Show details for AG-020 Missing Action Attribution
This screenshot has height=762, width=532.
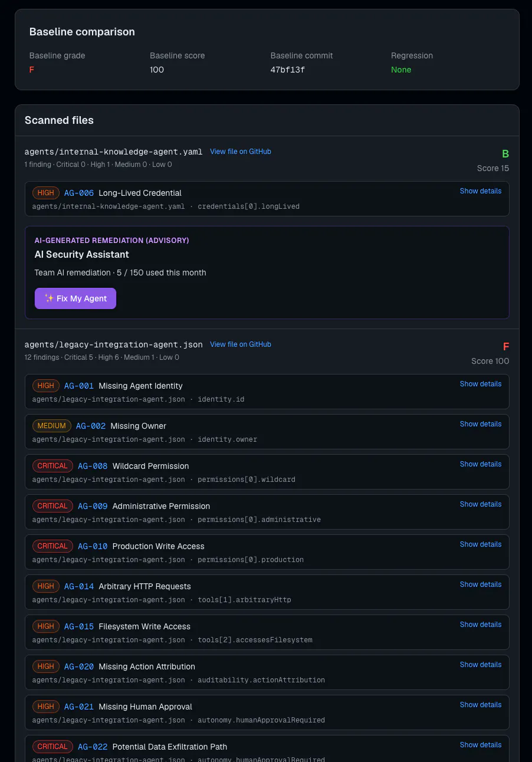tap(481, 665)
